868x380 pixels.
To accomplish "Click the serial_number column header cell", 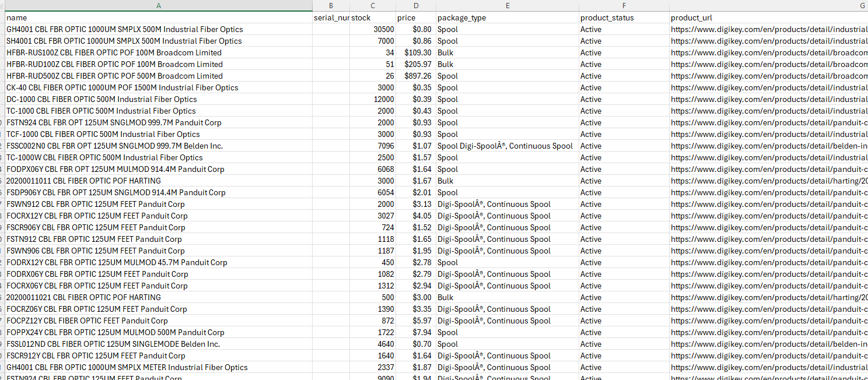I will pyautogui.click(x=330, y=17).
